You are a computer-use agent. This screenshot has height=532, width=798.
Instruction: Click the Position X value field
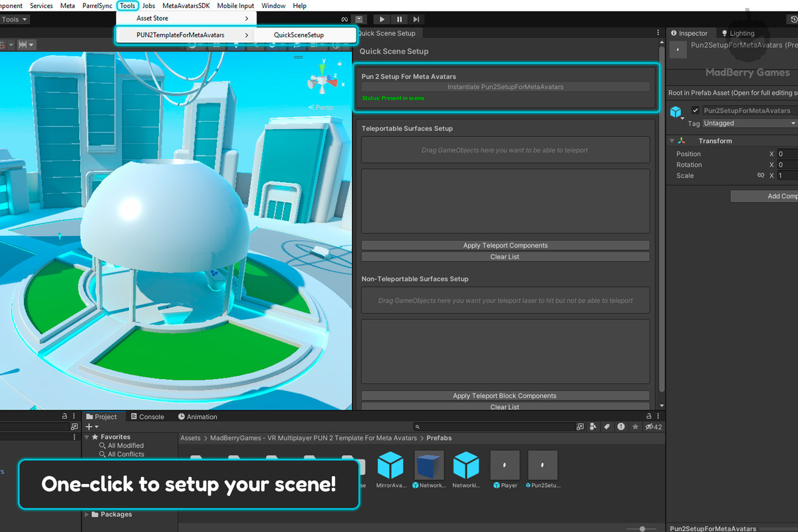tap(788, 154)
